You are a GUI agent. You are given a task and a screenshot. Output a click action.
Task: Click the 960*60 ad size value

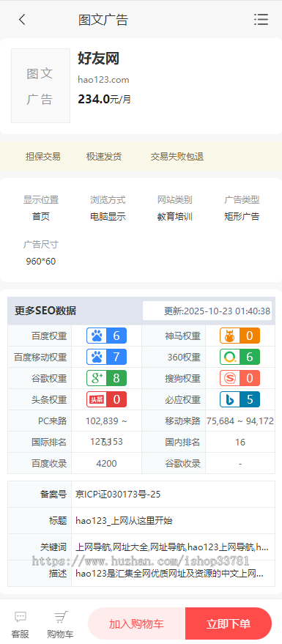coord(40,262)
